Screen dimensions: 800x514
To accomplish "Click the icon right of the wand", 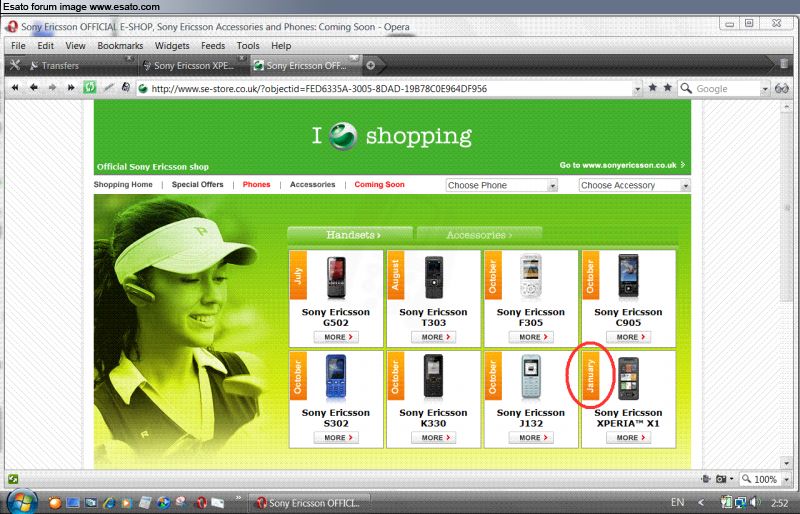I will (x=126, y=88).
